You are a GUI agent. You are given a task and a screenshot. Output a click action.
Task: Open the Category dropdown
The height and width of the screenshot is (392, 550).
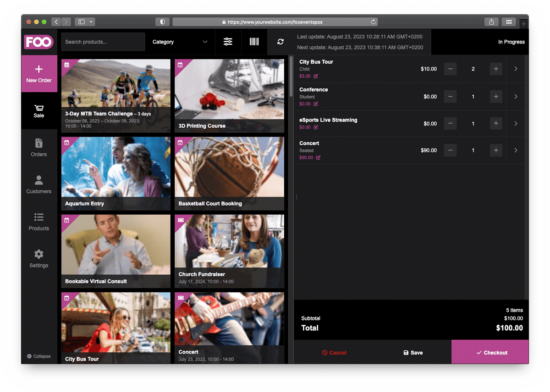[x=180, y=42]
